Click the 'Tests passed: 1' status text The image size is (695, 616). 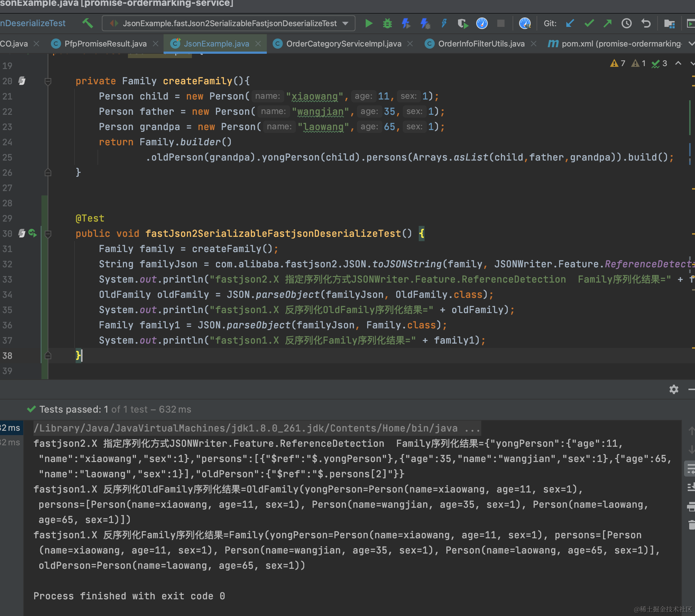pos(74,410)
